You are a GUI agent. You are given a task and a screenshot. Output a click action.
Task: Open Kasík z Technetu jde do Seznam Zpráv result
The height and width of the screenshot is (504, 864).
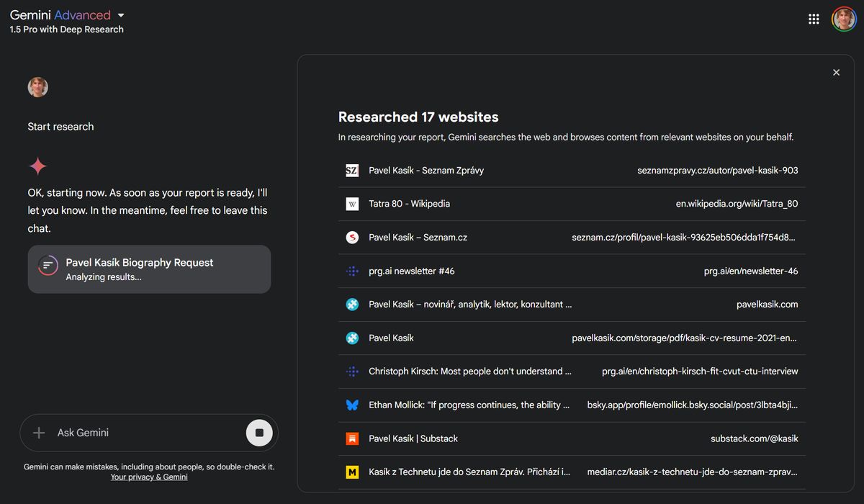[x=572, y=472]
